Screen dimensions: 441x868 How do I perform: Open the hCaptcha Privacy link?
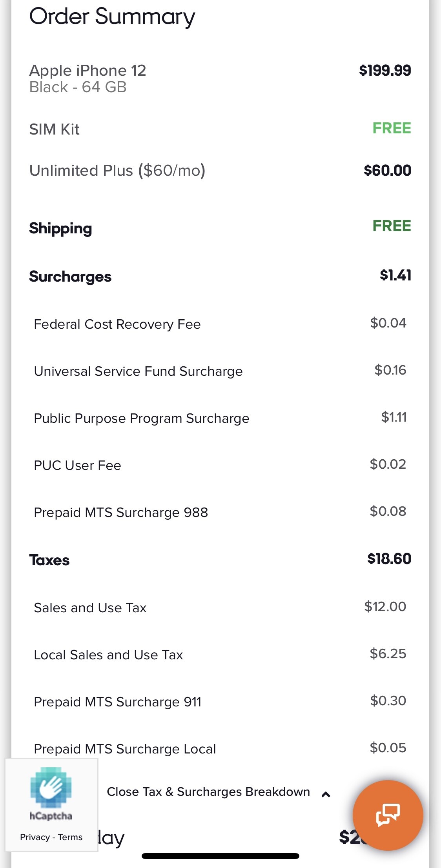35,837
